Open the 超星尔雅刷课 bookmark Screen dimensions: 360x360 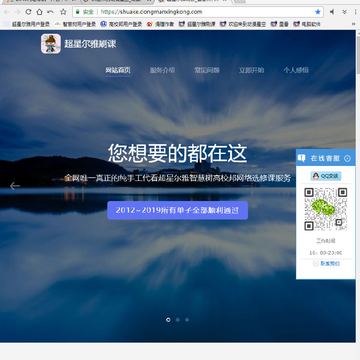click(x=197, y=24)
